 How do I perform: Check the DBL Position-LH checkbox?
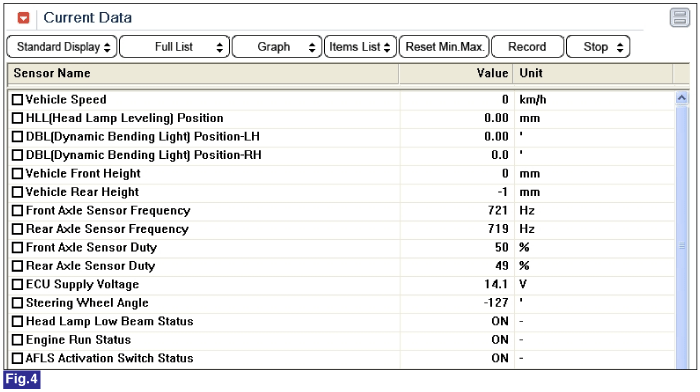coord(17,137)
